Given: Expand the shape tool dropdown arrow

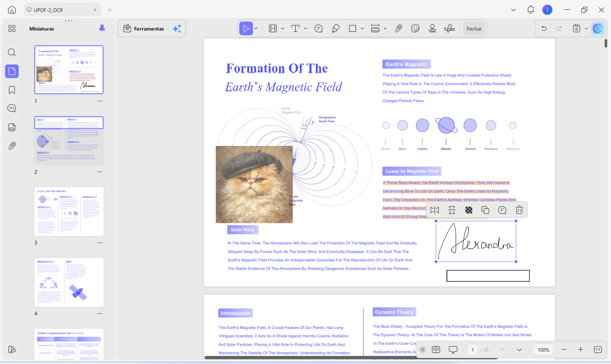Looking at the screenshot, I should 362,29.
